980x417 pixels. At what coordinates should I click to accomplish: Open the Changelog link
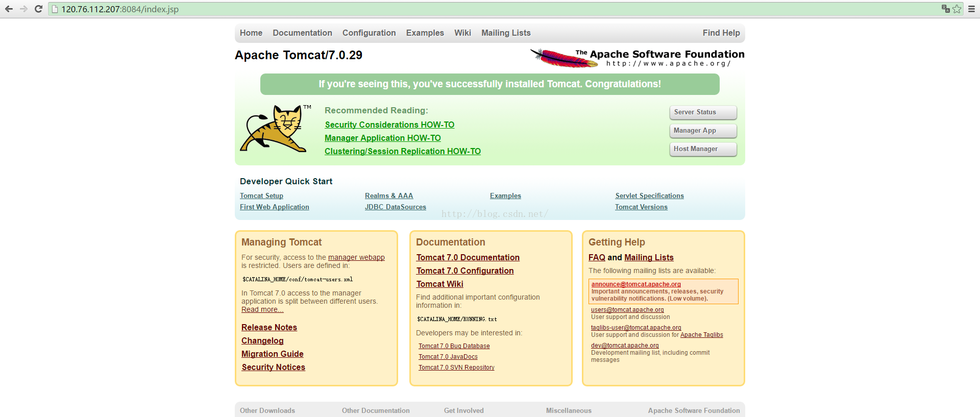pyautogui.click(x=262, y=340)
